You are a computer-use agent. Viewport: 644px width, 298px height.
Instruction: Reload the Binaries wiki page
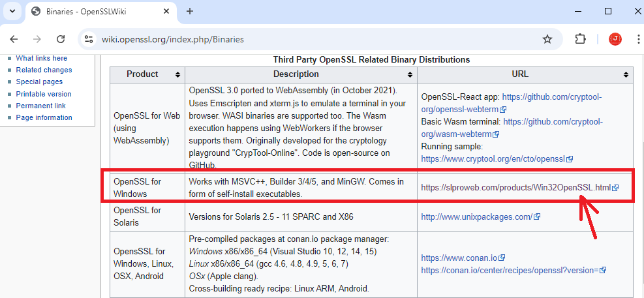[x=61, y=39]
